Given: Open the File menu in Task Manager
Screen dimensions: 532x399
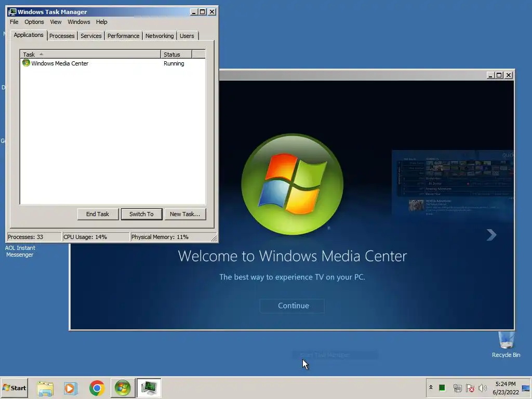Looking at the screenshot, I should pyautogui.click(x=14, y=22).
